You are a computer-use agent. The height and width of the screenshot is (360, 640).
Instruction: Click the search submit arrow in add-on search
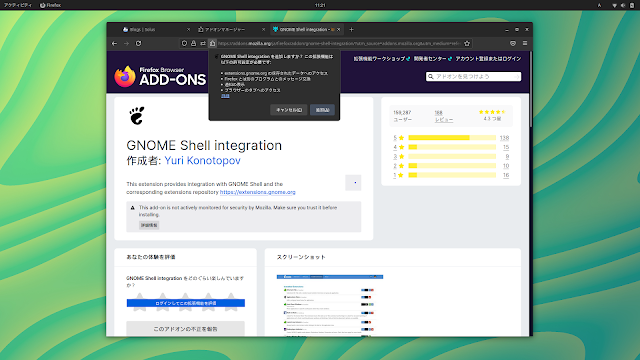[x=517, y=76]
